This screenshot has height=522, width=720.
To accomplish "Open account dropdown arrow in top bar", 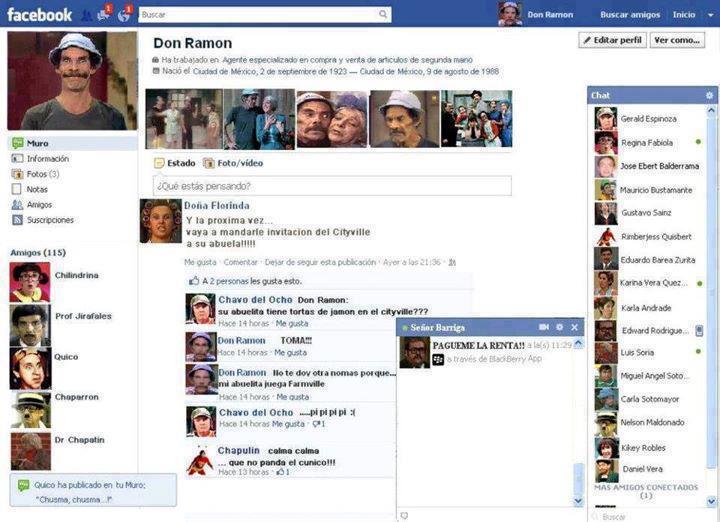I will coord(711,15).
